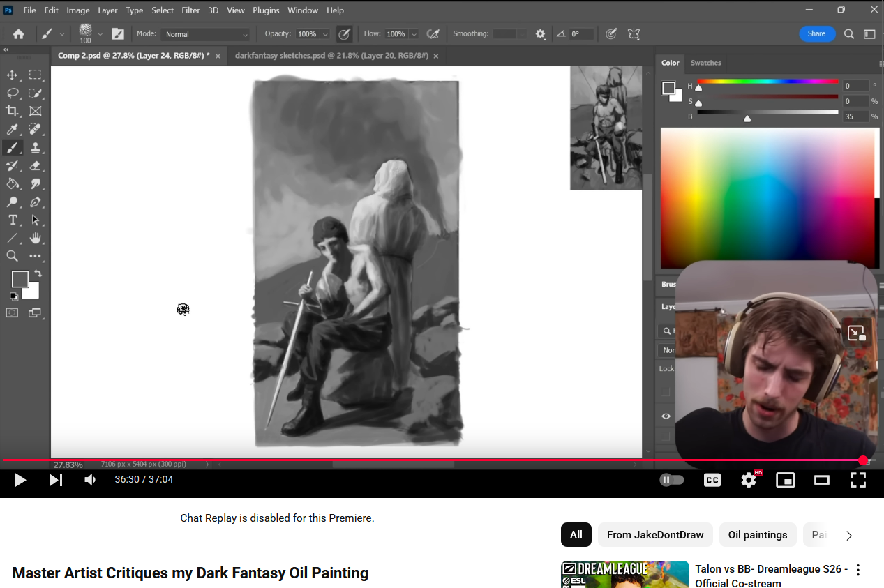Toggle closed captions on the video

tap(712, 480)
